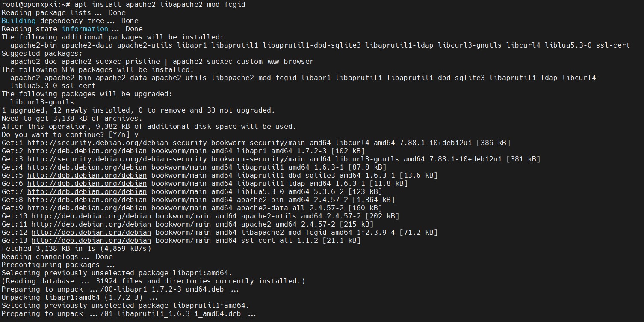Click the deb.debian.org URL on Get:5 line

coord(87,175)
